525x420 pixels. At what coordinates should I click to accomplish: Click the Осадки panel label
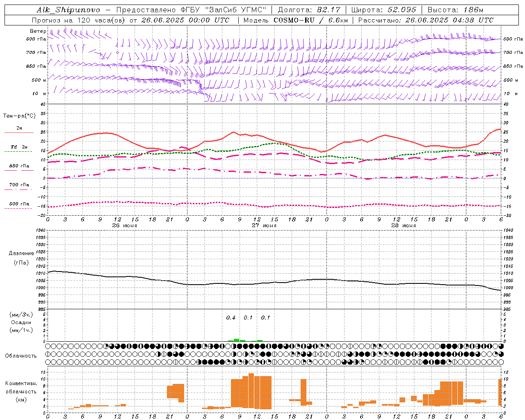coord(21,322)
